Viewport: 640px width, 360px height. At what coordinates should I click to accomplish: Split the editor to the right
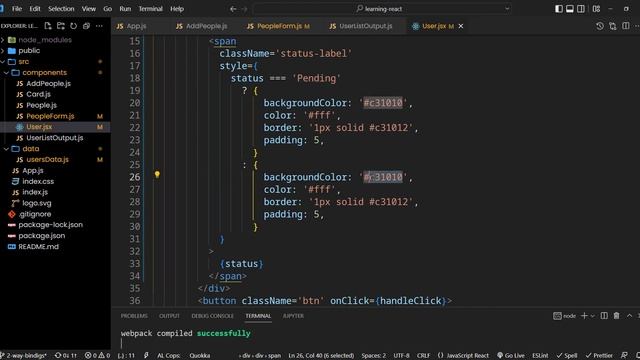[626, 26]
